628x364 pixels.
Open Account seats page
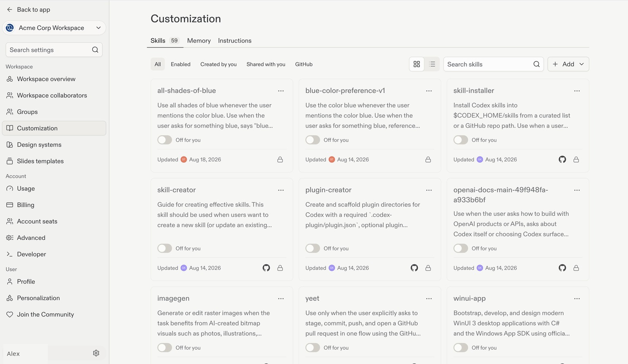click(54, 221)
